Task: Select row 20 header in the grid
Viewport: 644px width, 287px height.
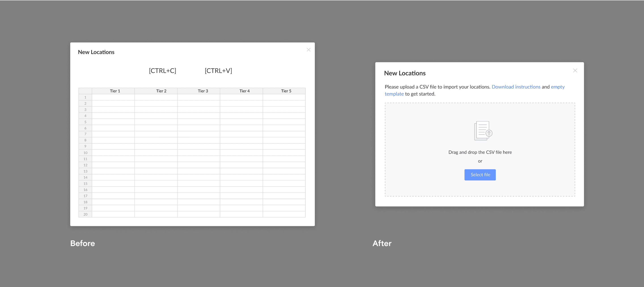Action: click(x=85, y=214)
